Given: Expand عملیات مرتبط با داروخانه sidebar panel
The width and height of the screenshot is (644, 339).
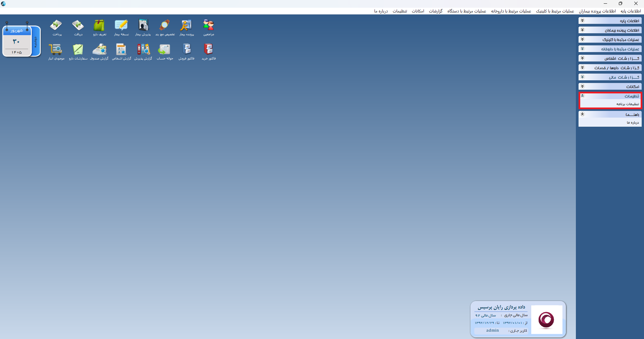Looking at the screenshot, I should [x=610, y=49].
